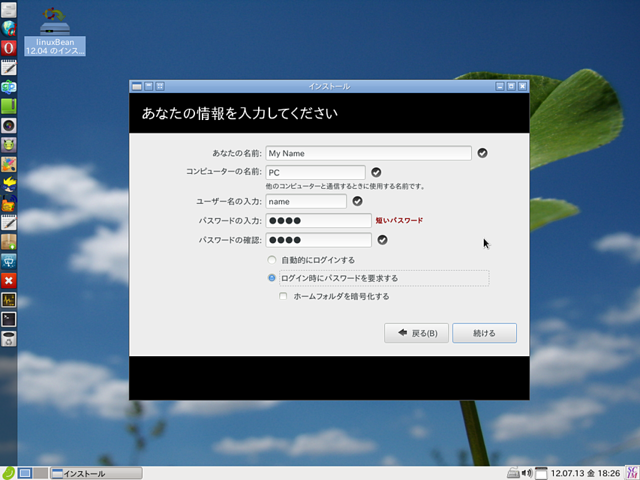640x480 pixels.
Task: Switch to second gray workspace in pager
Action: tap(40, 473)
